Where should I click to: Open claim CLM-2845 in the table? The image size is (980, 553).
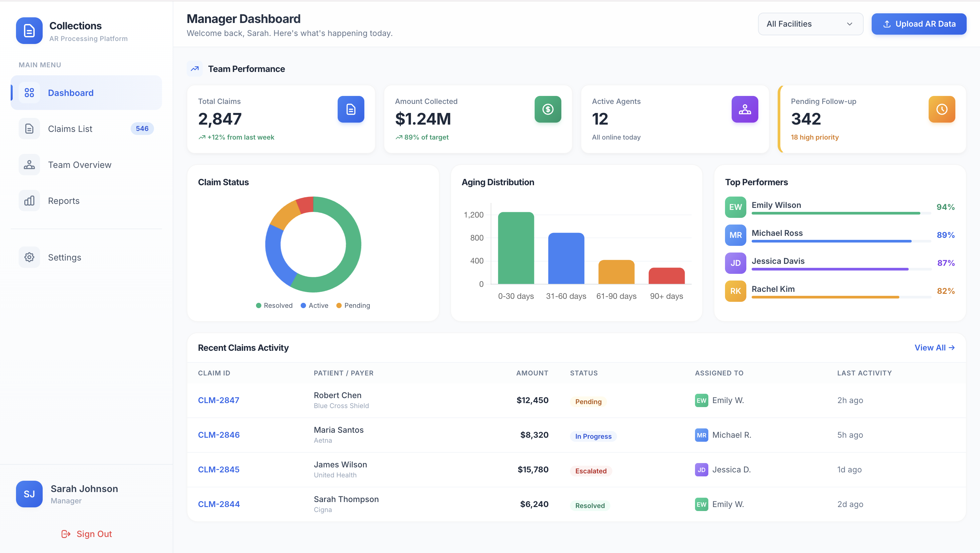[219, 469]
